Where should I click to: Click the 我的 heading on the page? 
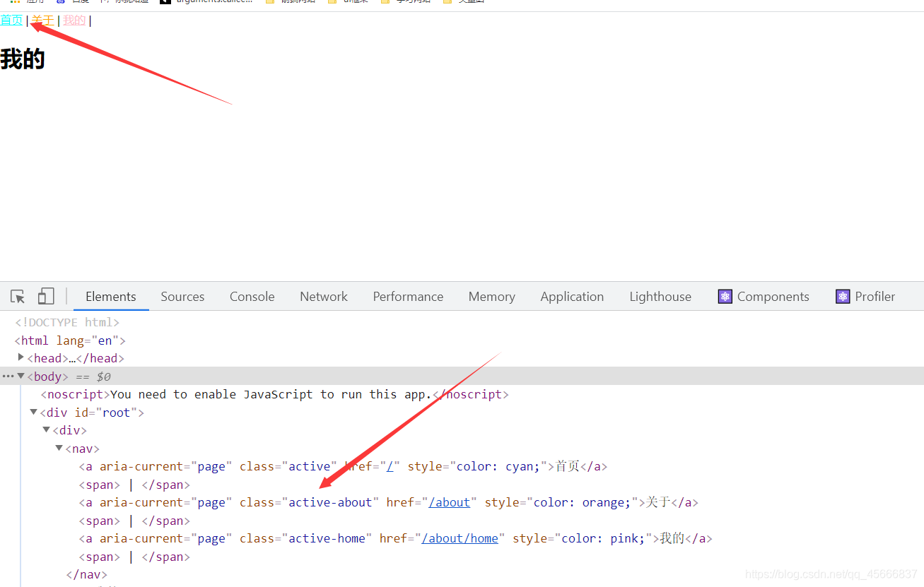coord(23,59)
